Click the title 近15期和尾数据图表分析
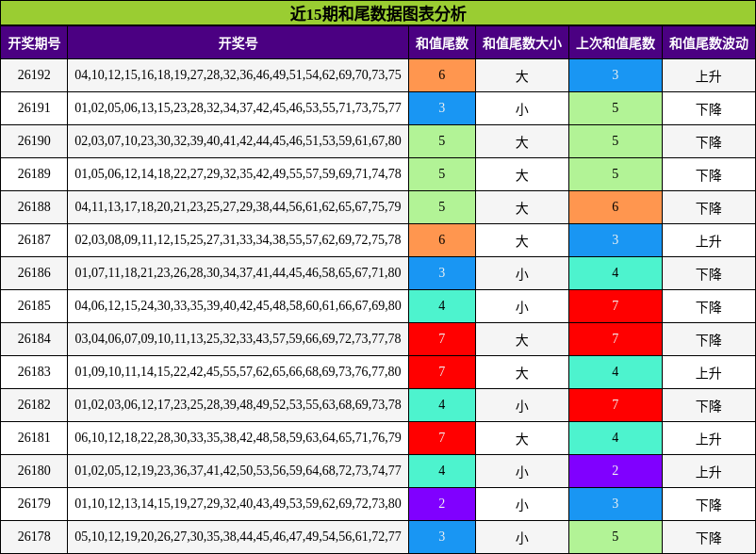This screenshot has width=756, height=554. pyautogui.click(x=378, y=13)
